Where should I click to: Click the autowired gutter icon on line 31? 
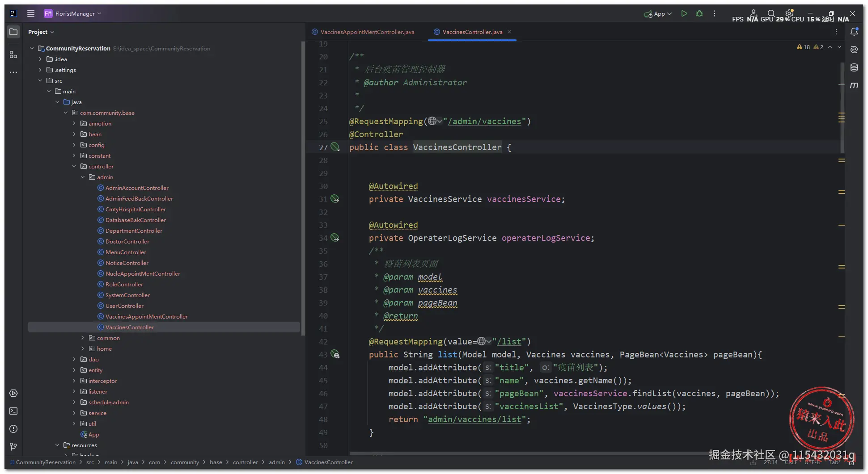click(335, 199)
